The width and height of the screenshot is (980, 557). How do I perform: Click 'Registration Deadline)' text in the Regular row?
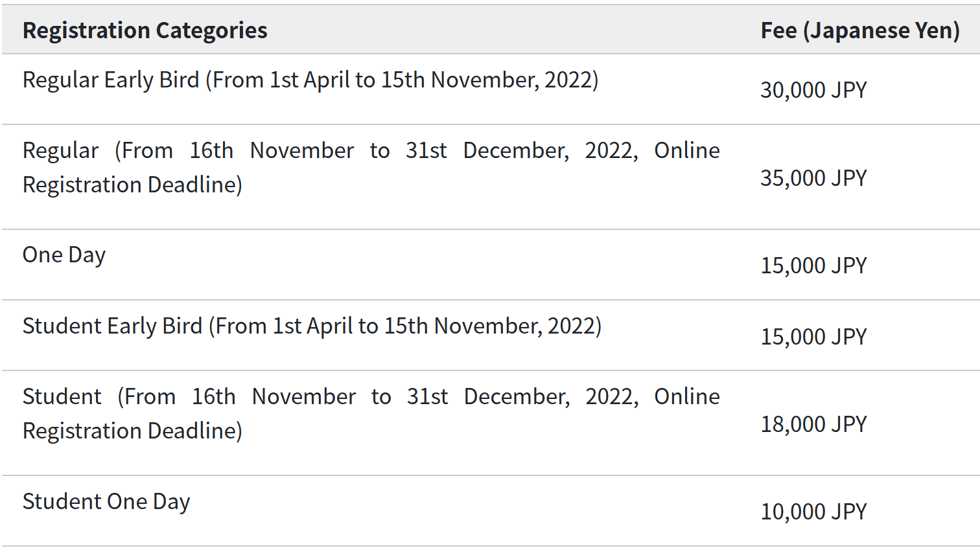(132, 185)
